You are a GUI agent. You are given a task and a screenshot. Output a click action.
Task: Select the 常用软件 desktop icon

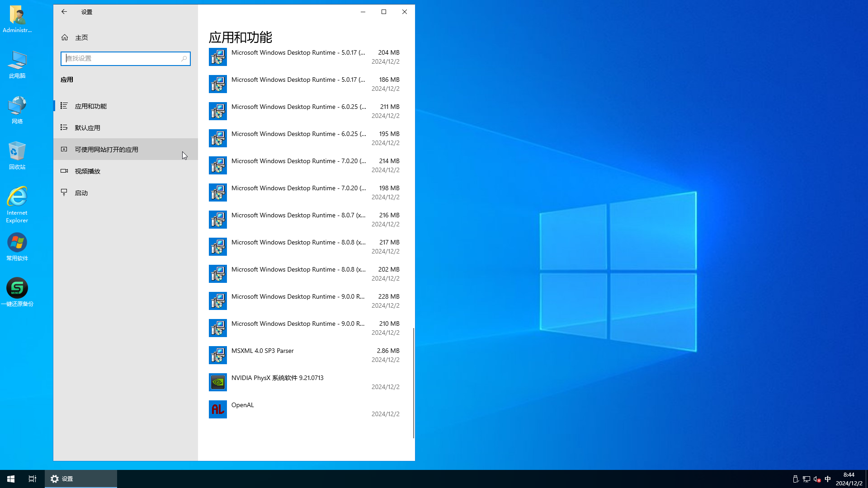pyautogui.click(x=17, y=247)
